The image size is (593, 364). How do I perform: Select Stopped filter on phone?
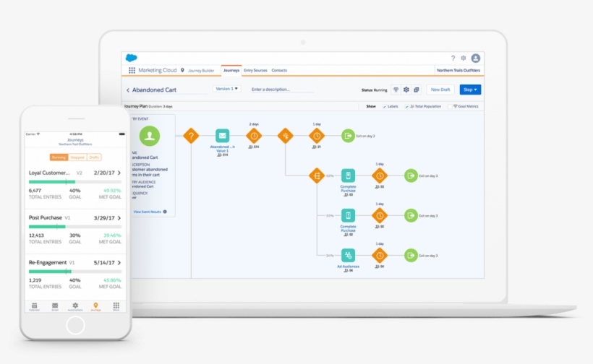point(77,157)
